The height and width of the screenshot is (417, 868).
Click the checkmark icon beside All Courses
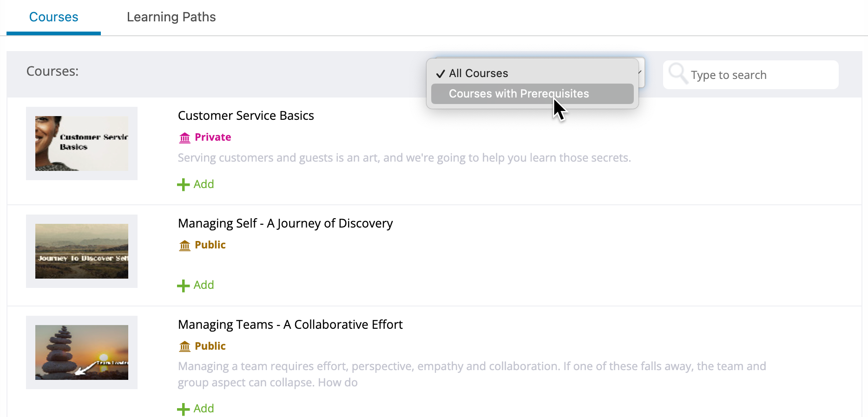click(440, 73)
